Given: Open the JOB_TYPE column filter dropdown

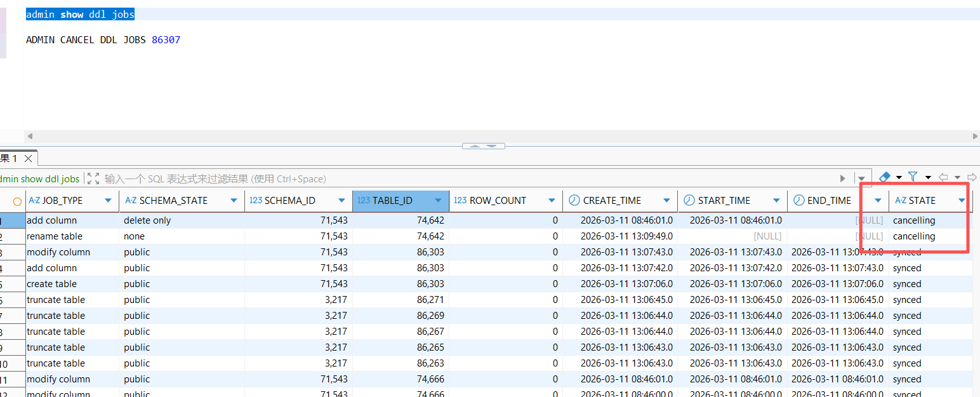Looking at the screenshot, I should click(x=108, y=201).
